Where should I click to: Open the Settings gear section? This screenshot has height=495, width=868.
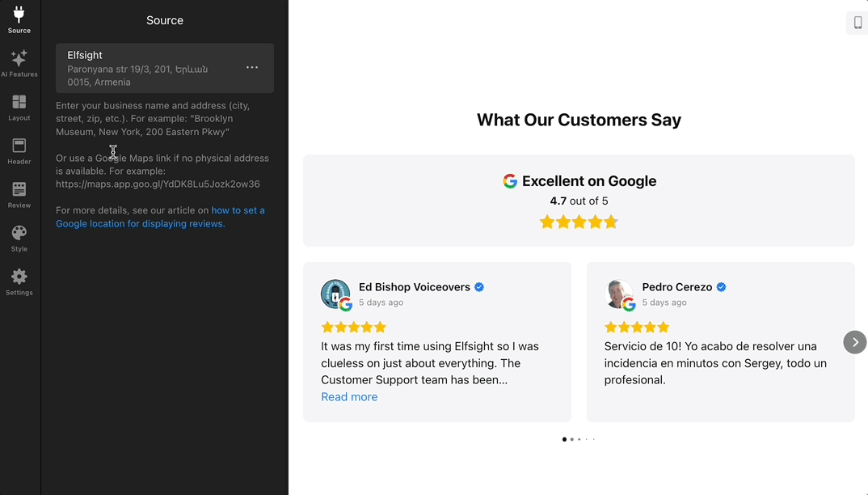pyautogui.click(x=19, y=281)
